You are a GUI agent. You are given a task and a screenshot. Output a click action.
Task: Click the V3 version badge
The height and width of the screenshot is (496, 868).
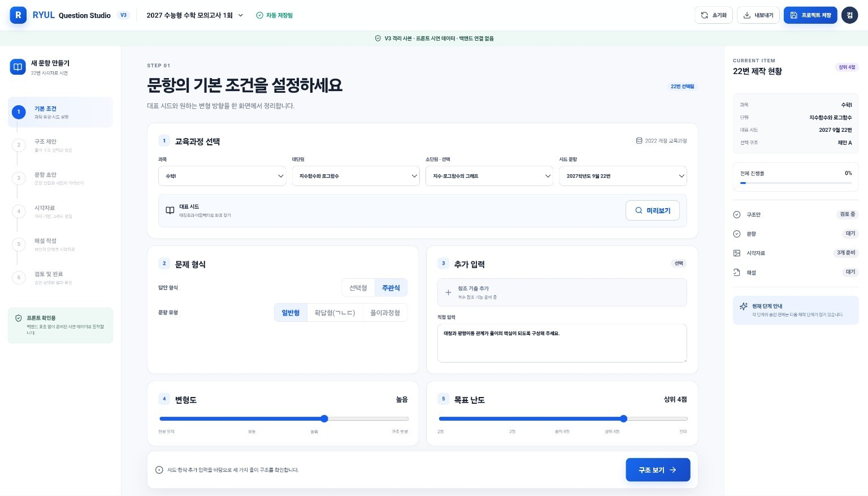point(123,15)
